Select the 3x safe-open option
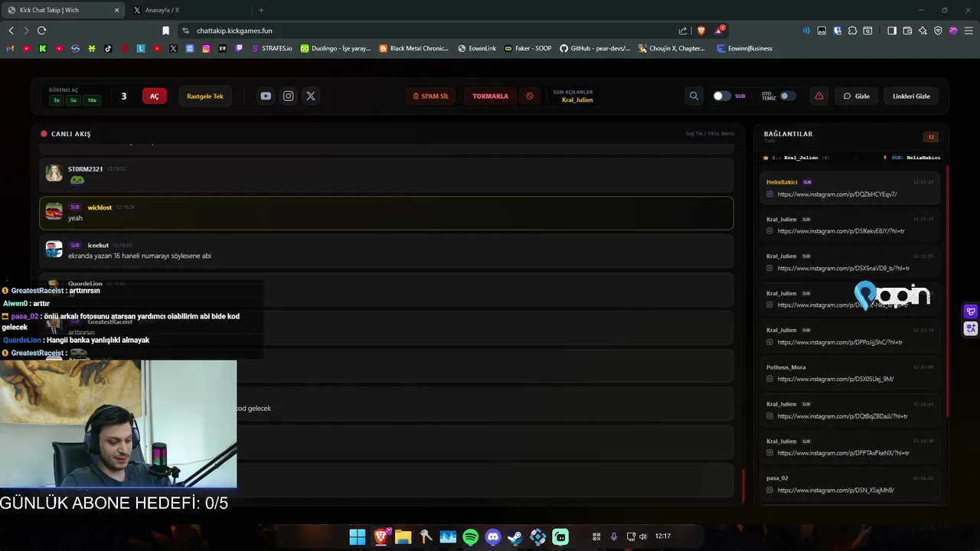 (57, 100)
